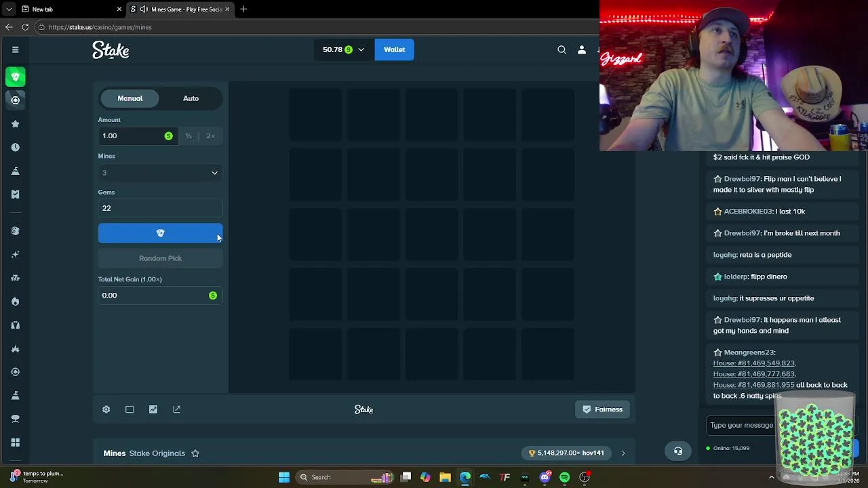Expand the leaderboard chevron beside hov141

click(623, 453)
